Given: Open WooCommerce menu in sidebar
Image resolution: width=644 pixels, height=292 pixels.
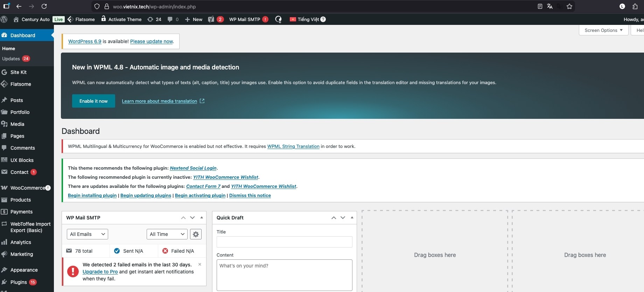Looking at the screenshot, I should [x=27, y=188].
